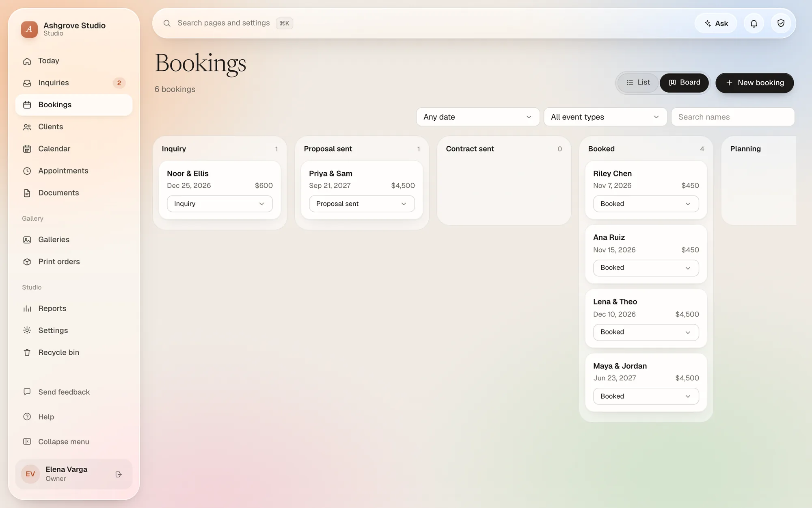Click the Recycle bin trash icon
Viewport: 812px width, 508px height.
coord(27,352)
